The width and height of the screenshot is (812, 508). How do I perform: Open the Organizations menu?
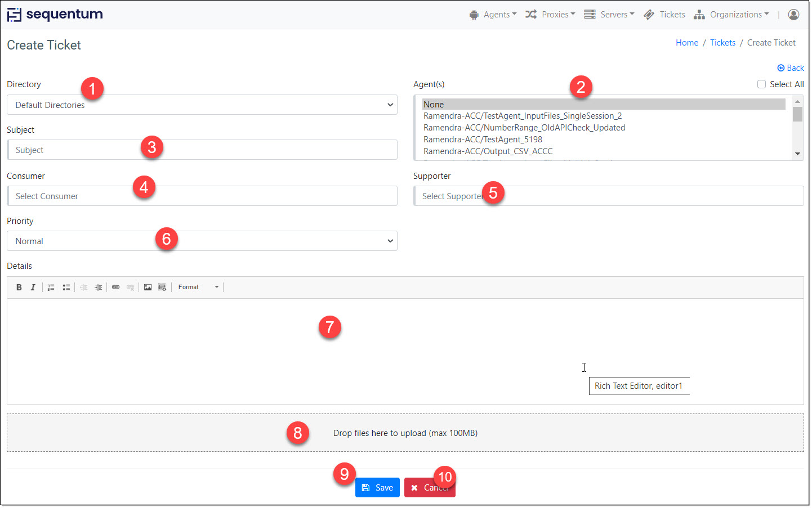tap(731, 15)
